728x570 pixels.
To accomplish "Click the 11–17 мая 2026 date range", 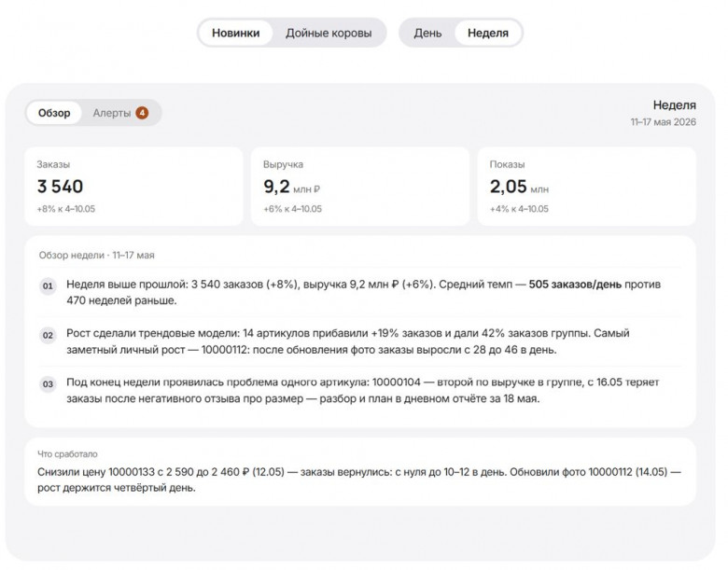I will point(663,122).
